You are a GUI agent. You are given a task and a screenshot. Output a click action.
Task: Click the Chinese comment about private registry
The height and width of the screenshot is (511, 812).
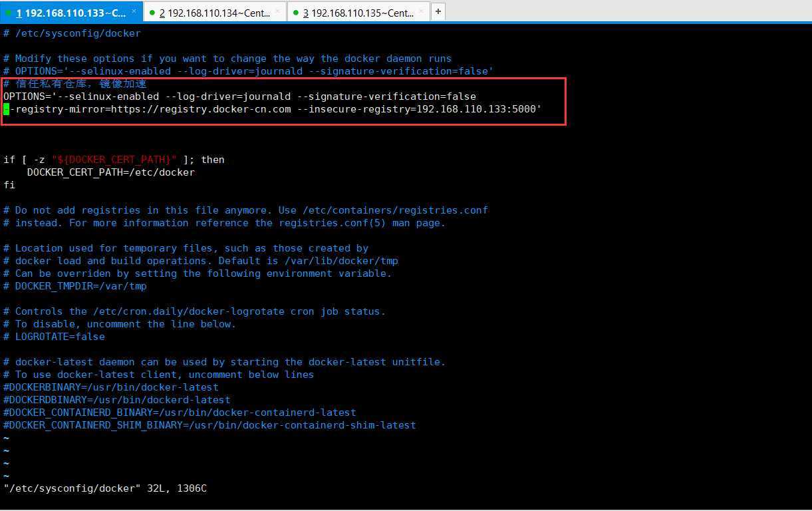coord(74,84)
